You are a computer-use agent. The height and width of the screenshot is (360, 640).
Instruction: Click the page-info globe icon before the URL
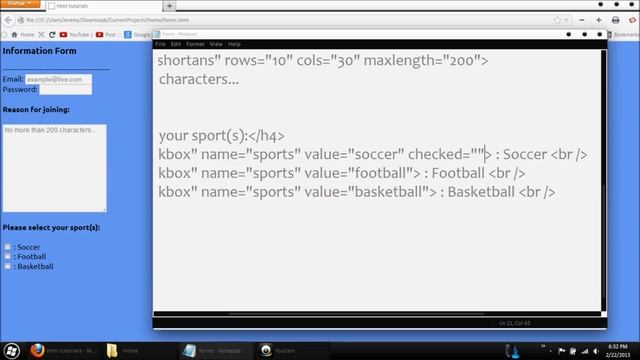pos(20,20)
